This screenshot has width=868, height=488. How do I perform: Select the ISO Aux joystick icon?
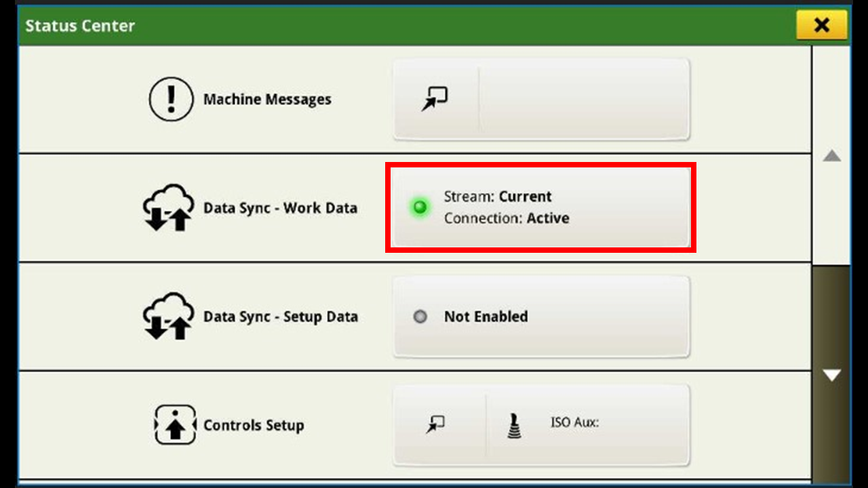(x=515, y=425)
